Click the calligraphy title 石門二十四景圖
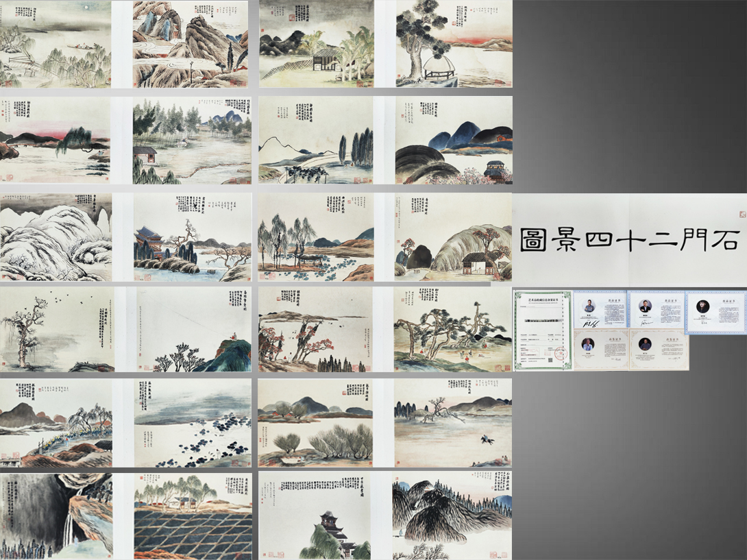Screen dimensions: 747x560 pos(629,239)
